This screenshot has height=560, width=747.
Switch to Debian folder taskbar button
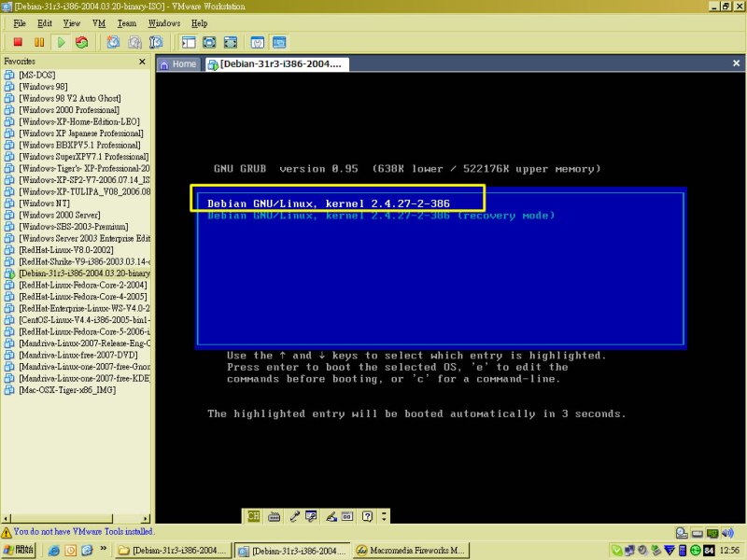(174, 551)
